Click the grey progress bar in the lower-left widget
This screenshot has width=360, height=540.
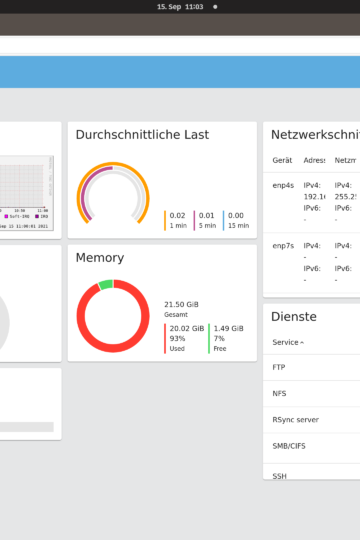(27, 427)
